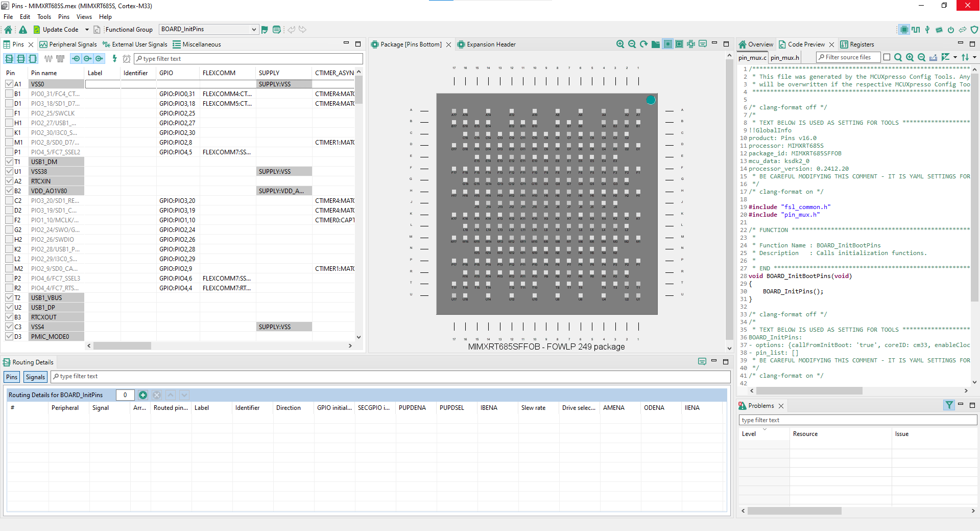The image size is (980, 531).
Task: Switch to the Expansion Header tab
Action: click(486, 44)
